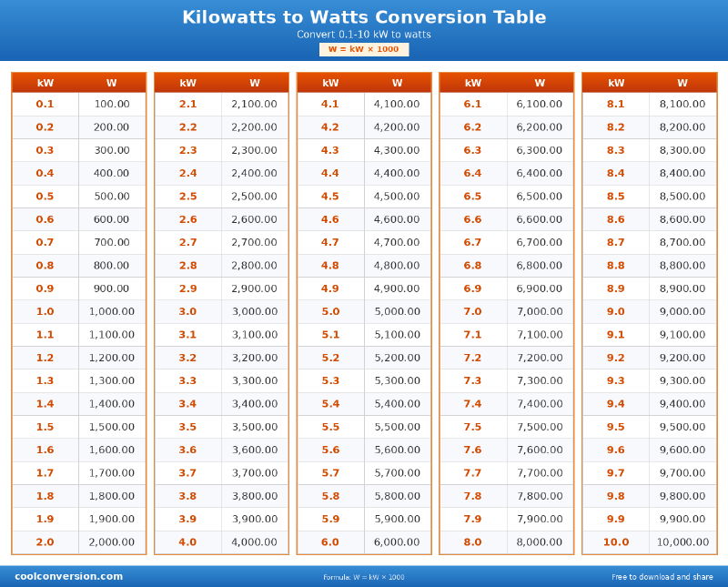The height and width of the screenshot is (587, 728).
Task: Click the 3,400.00 watts value
Action: pyautogui.click(x=255, y=403)
